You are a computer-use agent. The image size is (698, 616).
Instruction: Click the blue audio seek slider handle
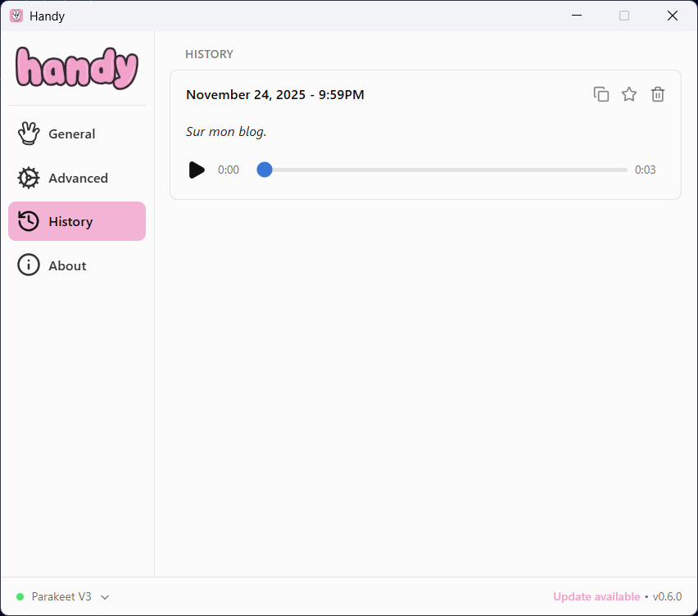[x=265, y=170]
